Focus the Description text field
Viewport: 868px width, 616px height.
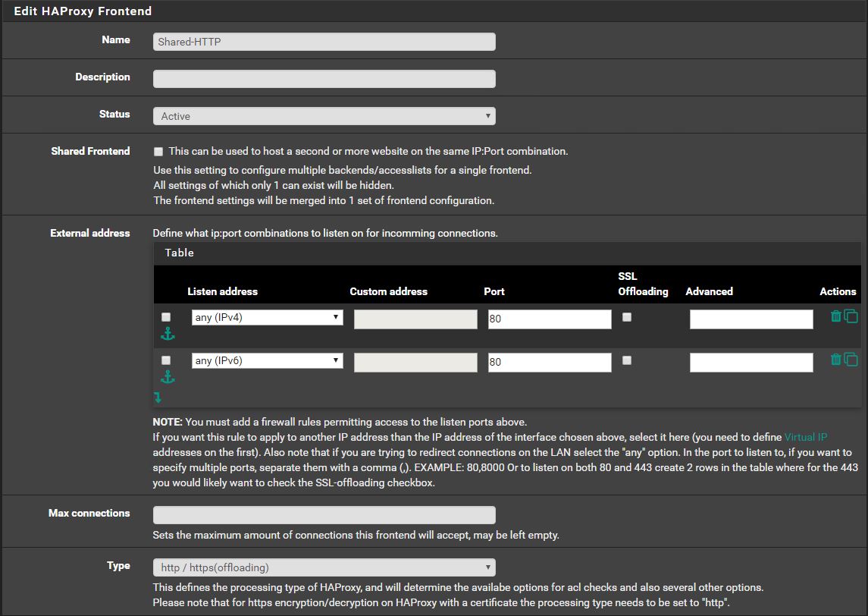point(324,79)
